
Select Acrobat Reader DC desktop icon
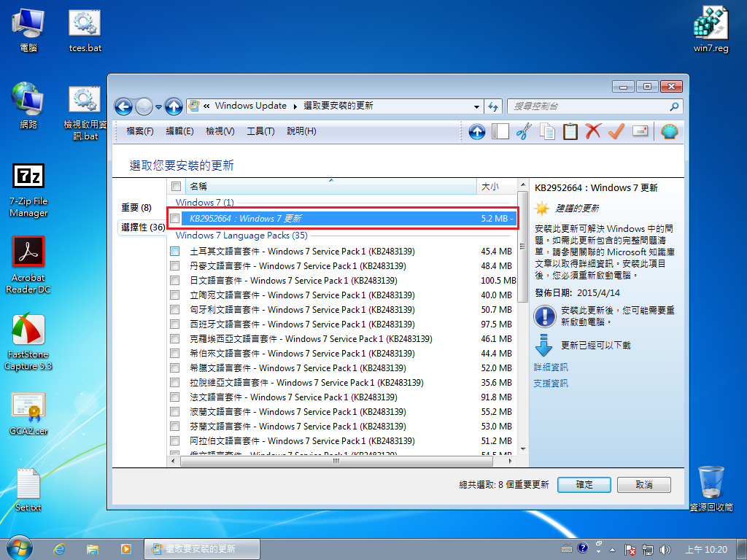click(x=28, y=265)
